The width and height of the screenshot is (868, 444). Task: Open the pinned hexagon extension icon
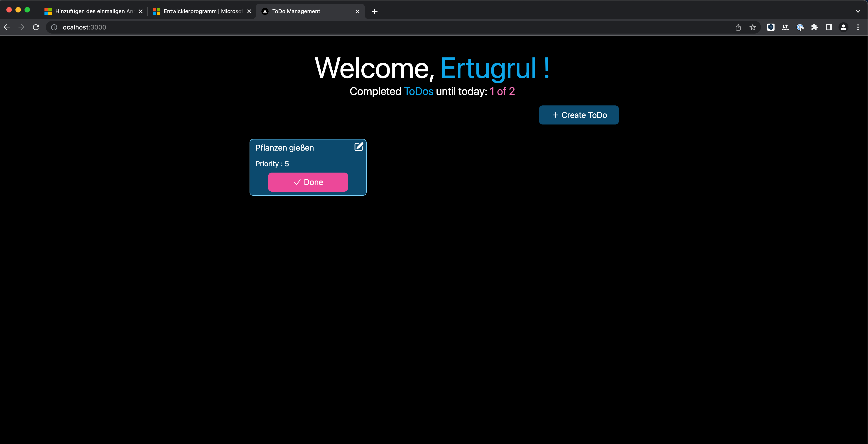coord(771,27)
